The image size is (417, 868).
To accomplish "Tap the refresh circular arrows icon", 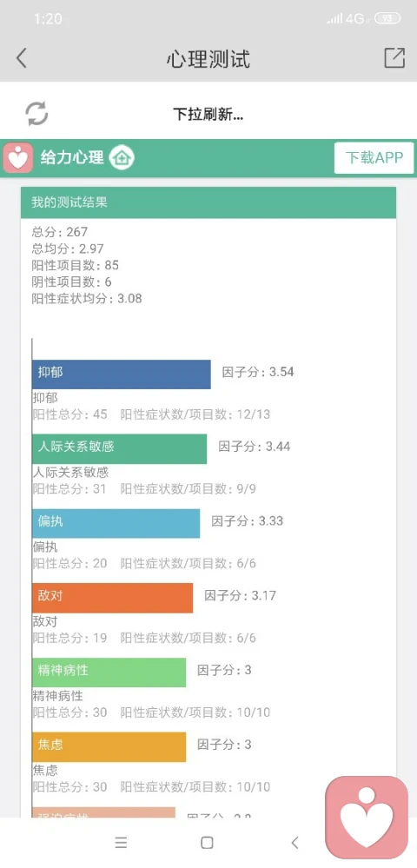I will 37,114.
